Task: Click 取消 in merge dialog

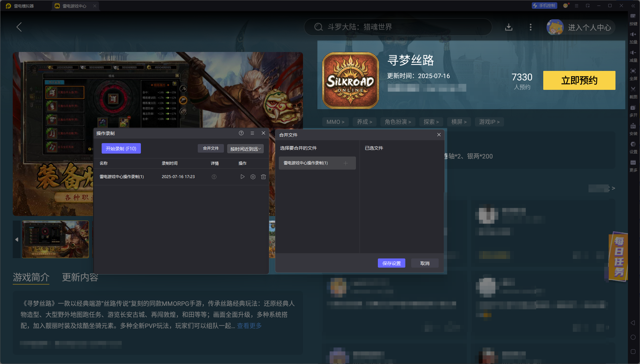Action: (x=425, y=263)
